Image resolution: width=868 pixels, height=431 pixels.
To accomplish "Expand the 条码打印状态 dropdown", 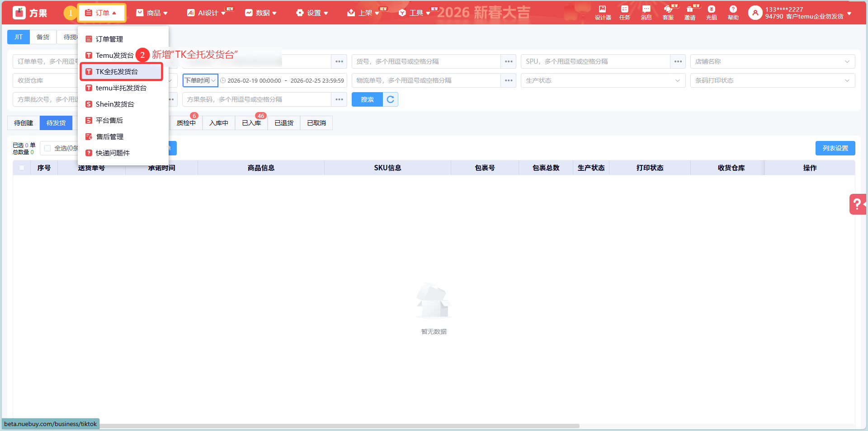I will 772,80.
